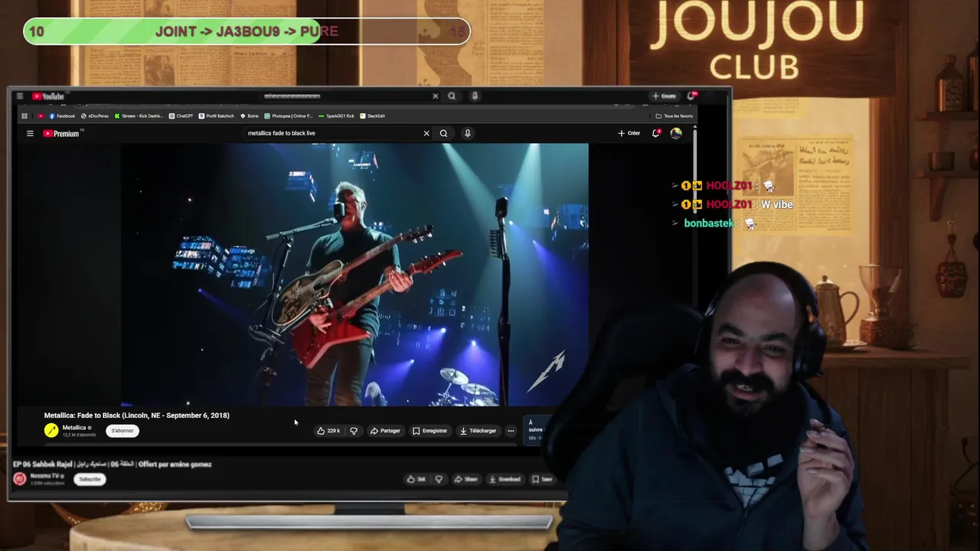Click the 'Créer' button
Screen dimensions: 980x551
629,133
